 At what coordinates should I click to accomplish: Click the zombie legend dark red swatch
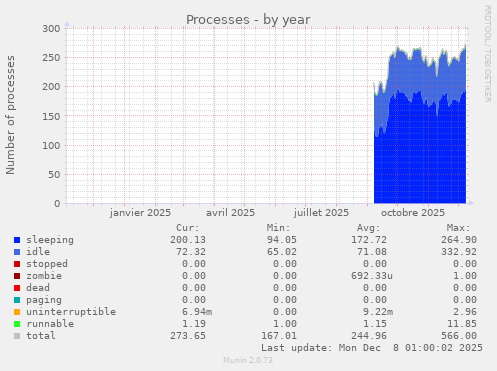point(17,276)
